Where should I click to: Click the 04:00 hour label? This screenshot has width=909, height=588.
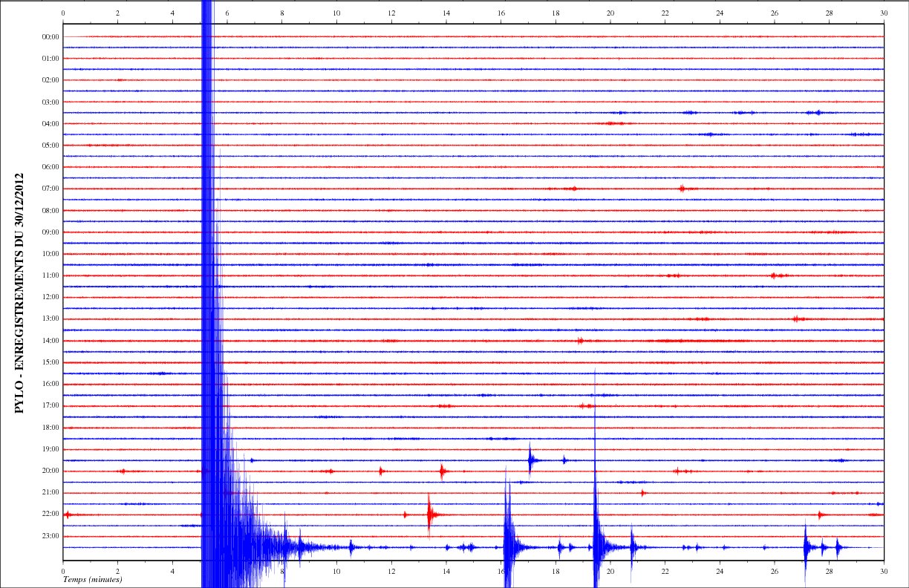coord(50,123)
